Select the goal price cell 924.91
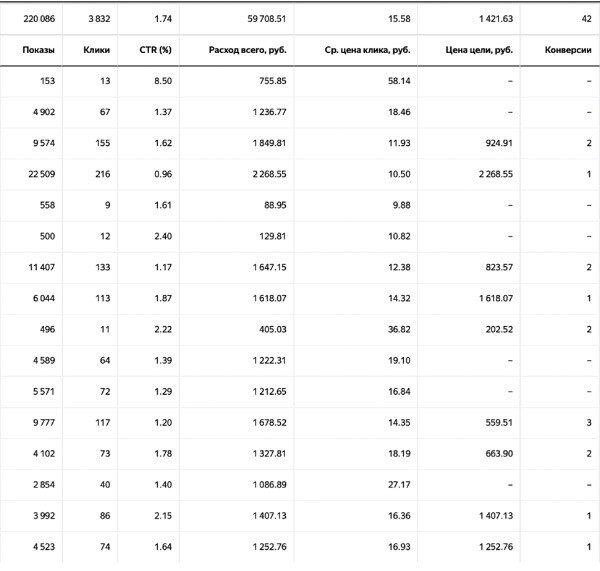 pos(499,143)
